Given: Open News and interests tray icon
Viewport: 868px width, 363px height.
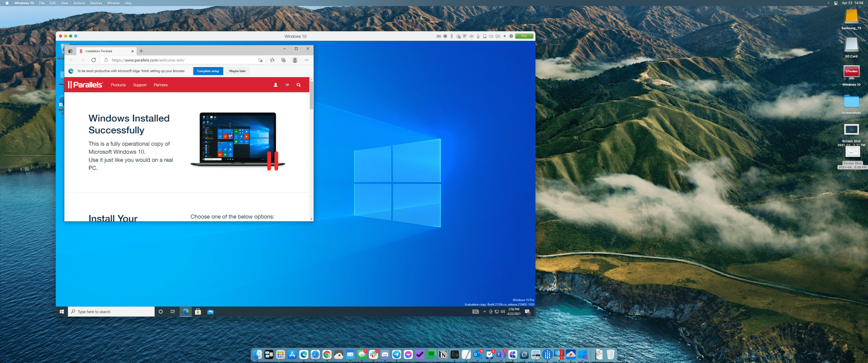Looking at the screenshot, I should pos(475,312).
